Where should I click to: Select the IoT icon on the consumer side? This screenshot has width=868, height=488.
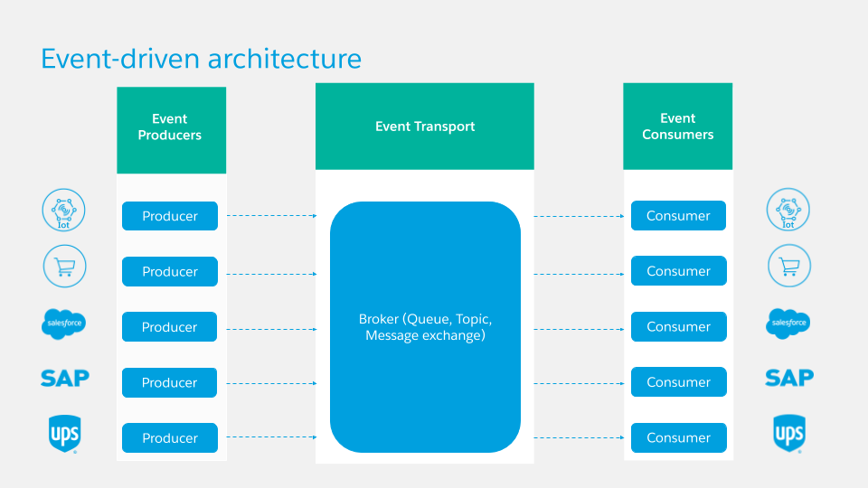[788, 211]
